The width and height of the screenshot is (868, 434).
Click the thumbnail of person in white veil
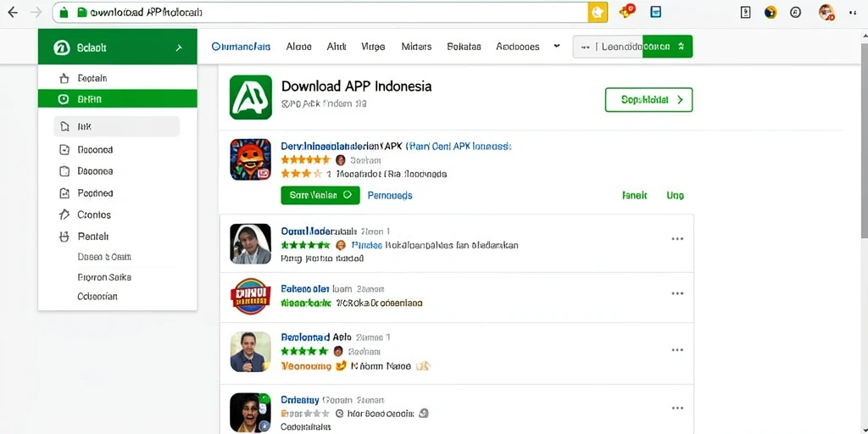click(x=251, y=243)
